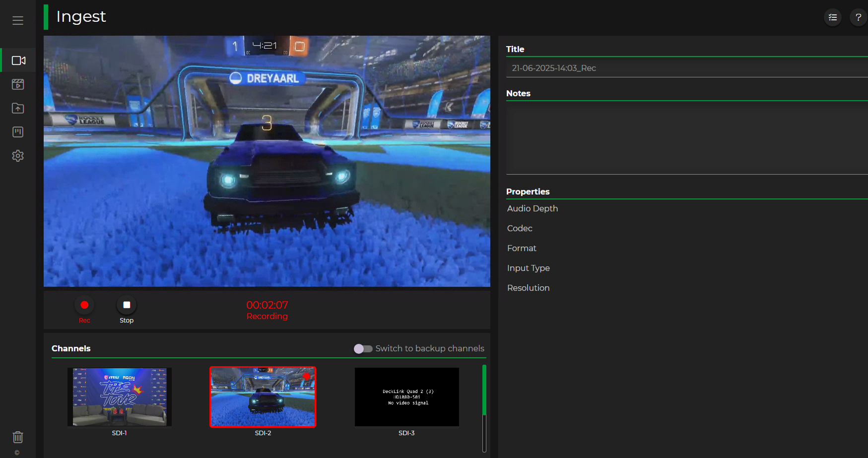The image size is (868, 458).
Task: Click the red Rec record button
Action: 84,305
